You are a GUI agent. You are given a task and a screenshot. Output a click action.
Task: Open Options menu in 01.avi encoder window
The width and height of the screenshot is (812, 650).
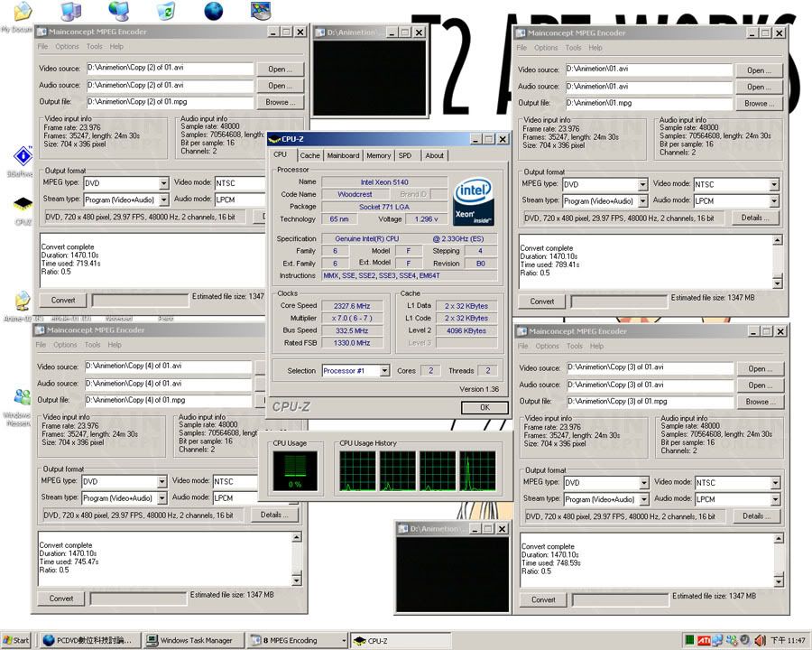pos(547,48)
